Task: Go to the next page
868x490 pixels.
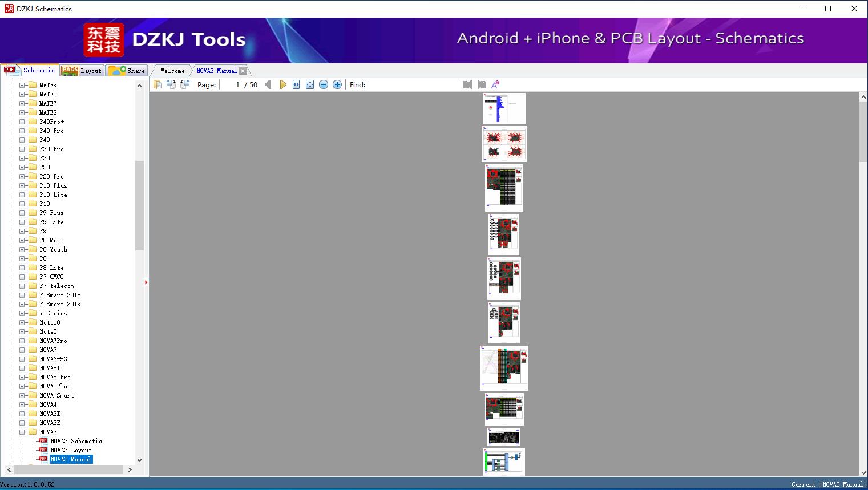Action: (x=282, y=84)
